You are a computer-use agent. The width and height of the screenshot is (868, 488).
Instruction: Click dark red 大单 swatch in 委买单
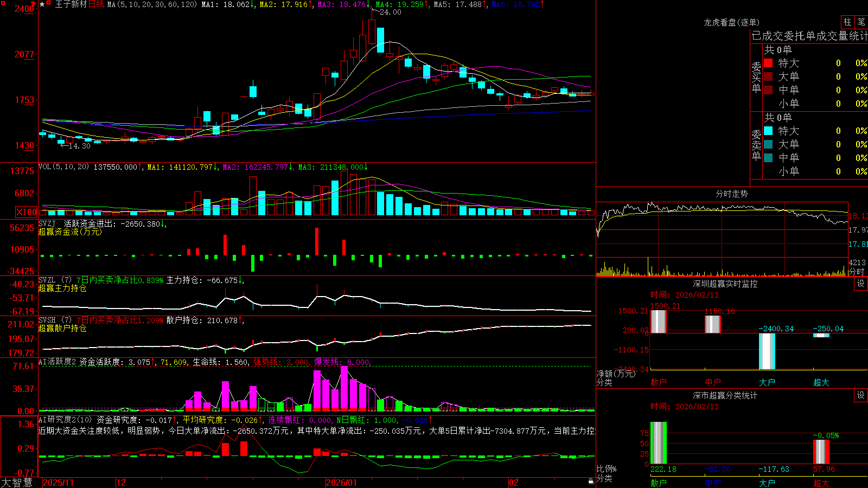point(768,76)
